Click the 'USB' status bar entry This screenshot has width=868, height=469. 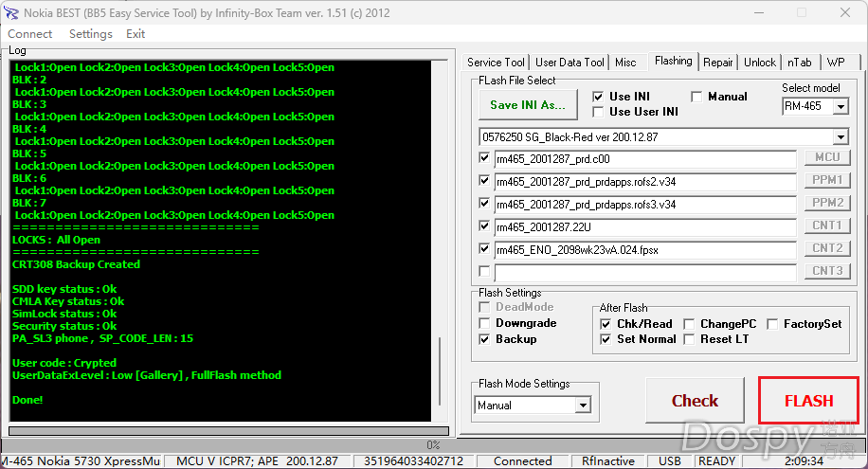670,460
